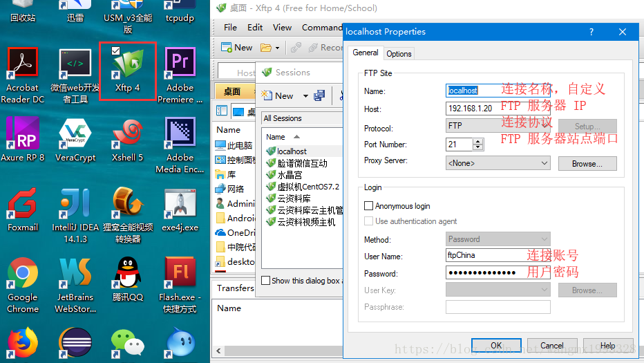
Task: Open the Command menu in Xftp
Action: 322,28
